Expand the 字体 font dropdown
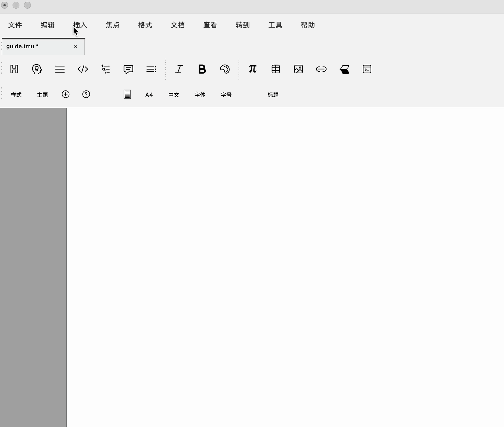This screenshot has height=427, width=504. click(x=200, y=95)
